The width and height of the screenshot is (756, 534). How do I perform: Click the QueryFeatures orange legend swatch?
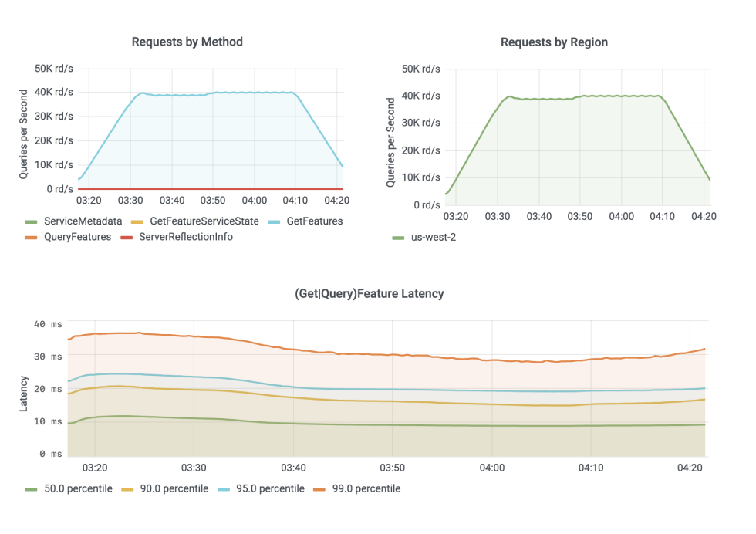(32, 238)
